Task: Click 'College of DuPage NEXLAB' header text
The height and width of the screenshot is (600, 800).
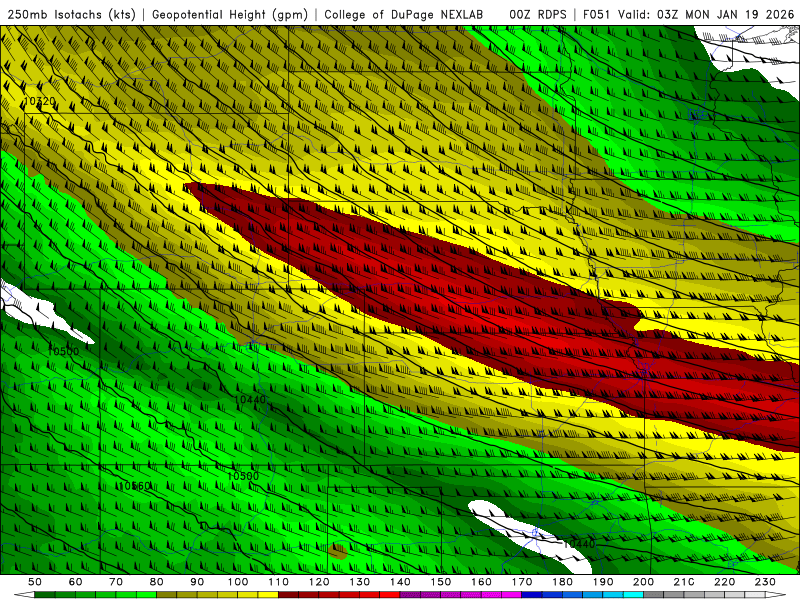Action: click(x=404, y=15)
